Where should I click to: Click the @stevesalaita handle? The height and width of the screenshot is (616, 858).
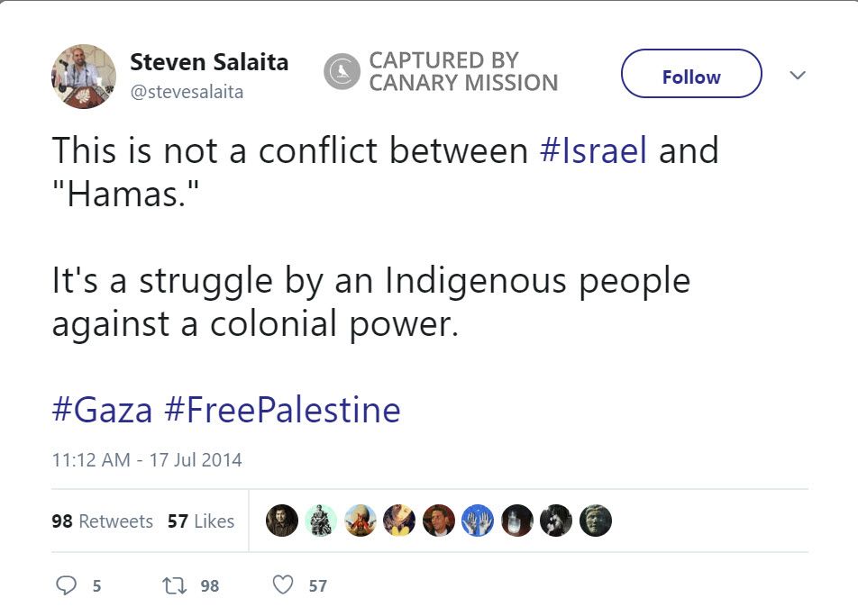coord(187,92)
